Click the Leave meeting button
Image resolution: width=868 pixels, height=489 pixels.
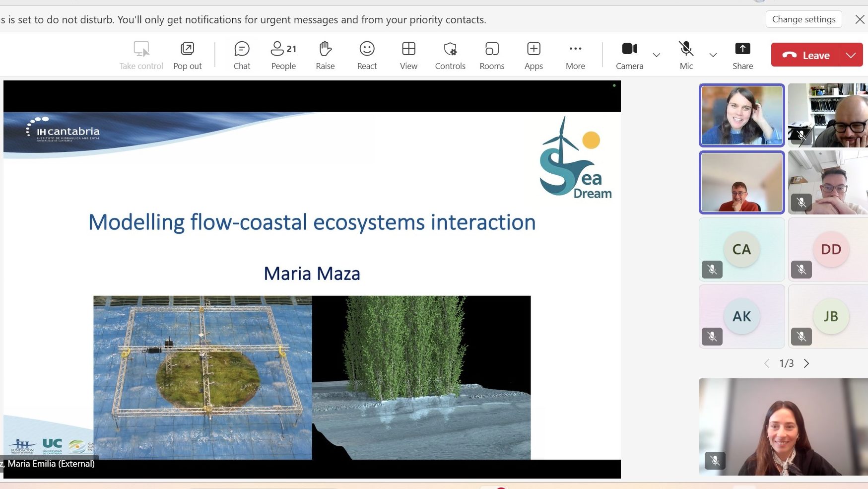click(805, 55)
